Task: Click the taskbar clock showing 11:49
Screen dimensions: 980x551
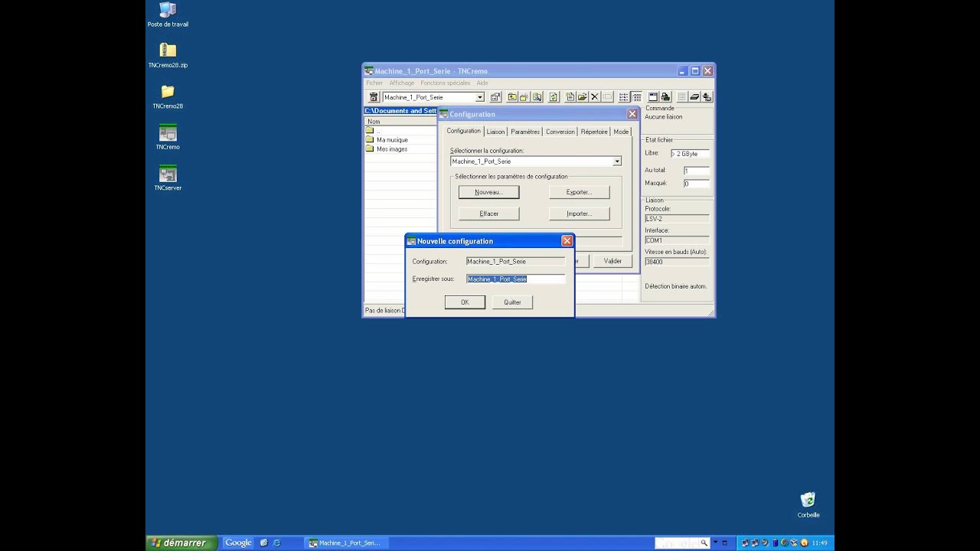Action: 819,543
